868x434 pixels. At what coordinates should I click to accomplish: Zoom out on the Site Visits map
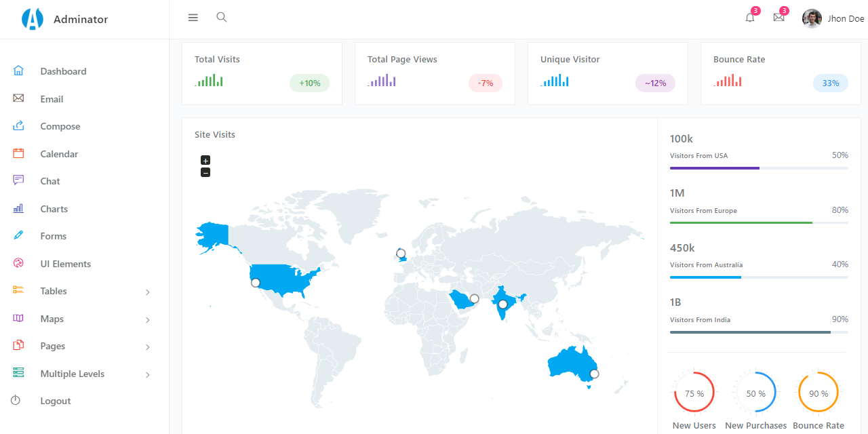[x=205, y=172]
